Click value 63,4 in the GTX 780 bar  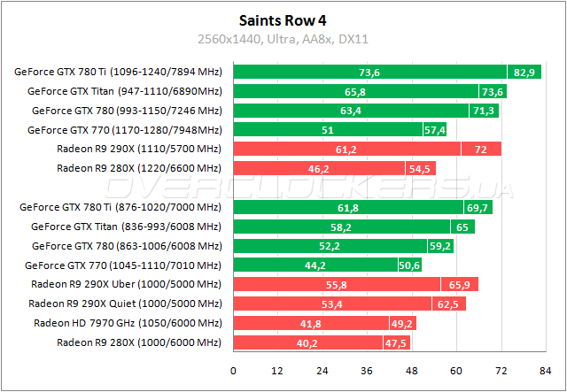click(x=351, y=111)
